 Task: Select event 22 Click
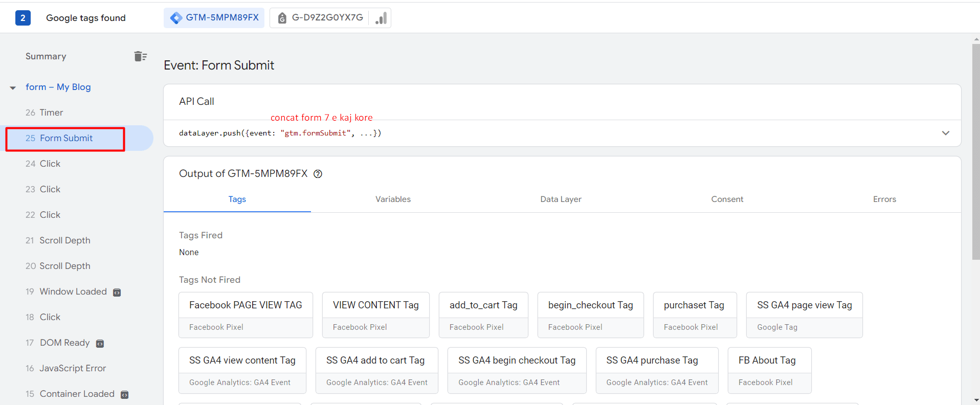tap(43, 215)
